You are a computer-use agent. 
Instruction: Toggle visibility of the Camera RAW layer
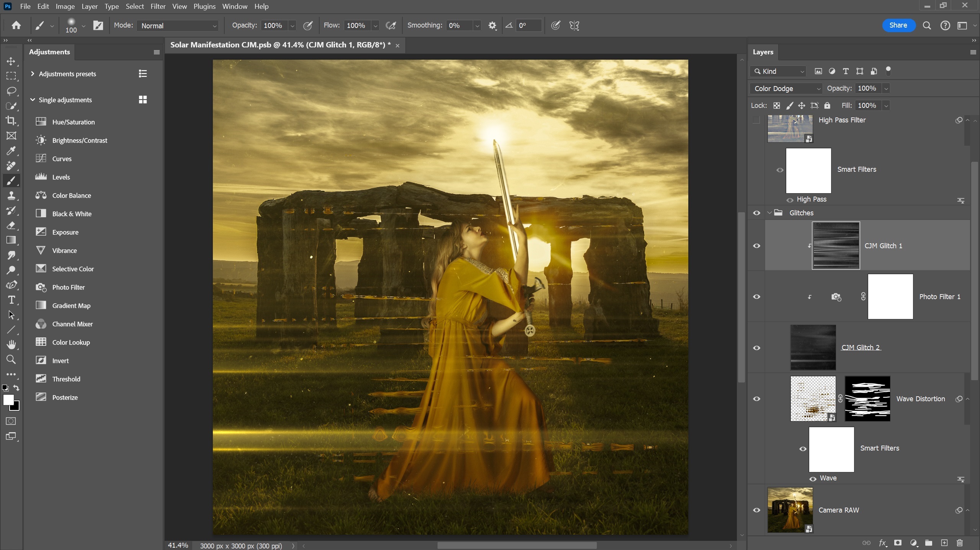click(756, 510)
